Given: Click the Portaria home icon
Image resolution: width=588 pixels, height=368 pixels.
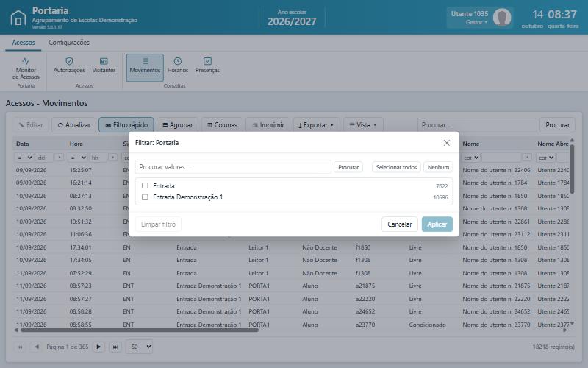Looking at the screenshot, I should (18, 18).
